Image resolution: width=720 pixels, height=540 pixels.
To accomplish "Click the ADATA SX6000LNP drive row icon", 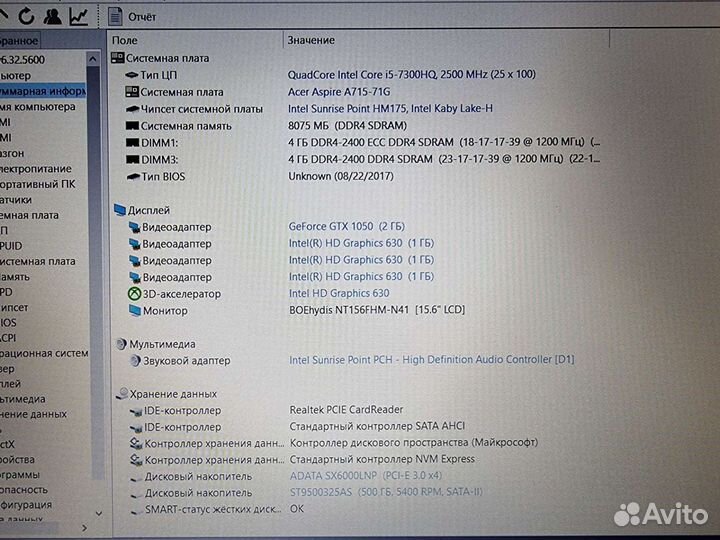I will [136, 478].
